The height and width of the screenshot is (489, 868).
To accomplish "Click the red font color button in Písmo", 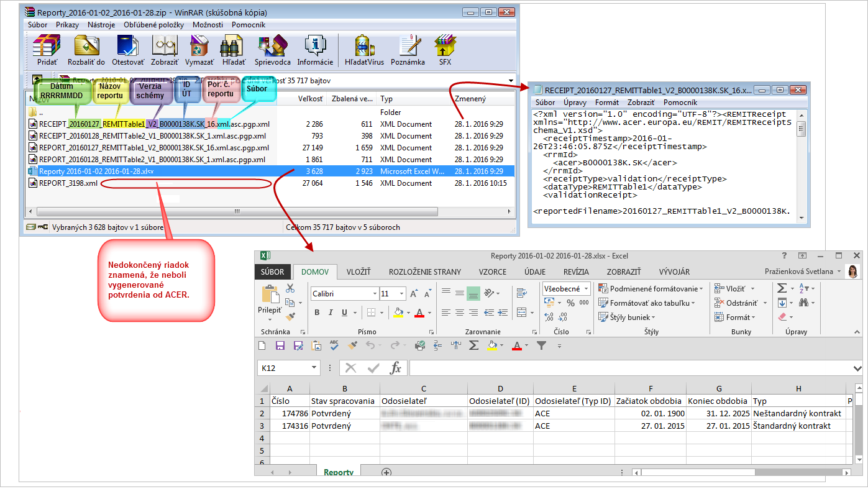I will [x=419, y=313].
